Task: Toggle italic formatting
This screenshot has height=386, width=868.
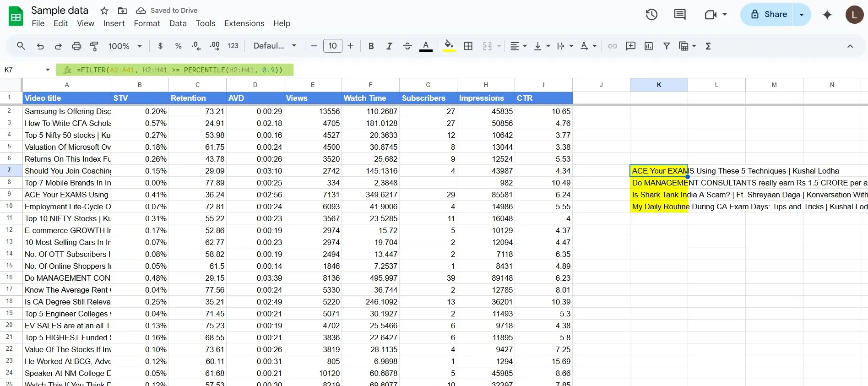Action: [389, 46]
